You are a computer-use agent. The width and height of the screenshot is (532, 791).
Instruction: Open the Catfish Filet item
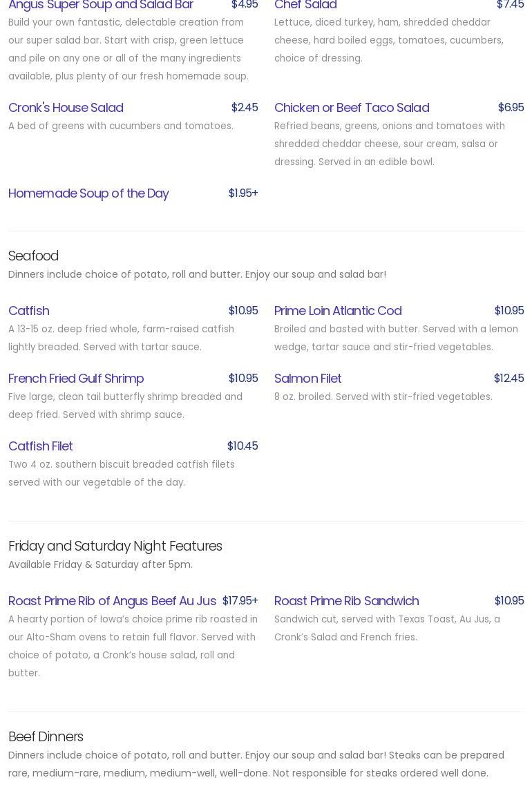point(41,446)
